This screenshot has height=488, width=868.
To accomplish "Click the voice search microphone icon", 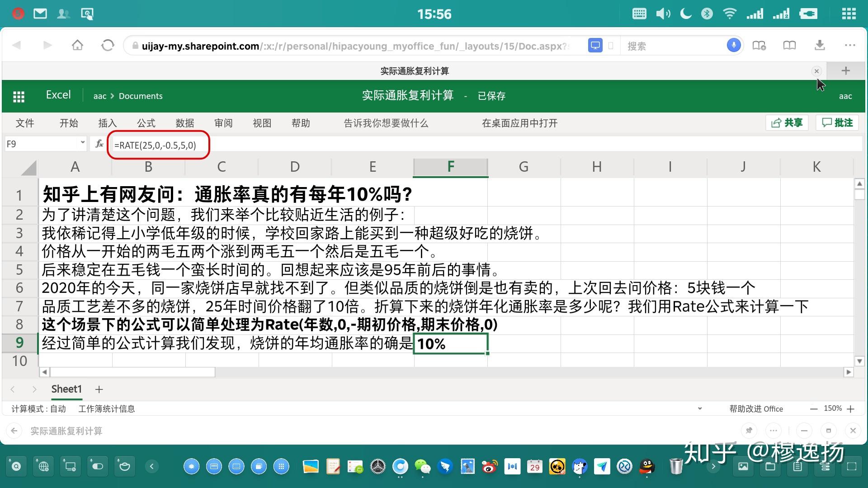I will [733, 45].
